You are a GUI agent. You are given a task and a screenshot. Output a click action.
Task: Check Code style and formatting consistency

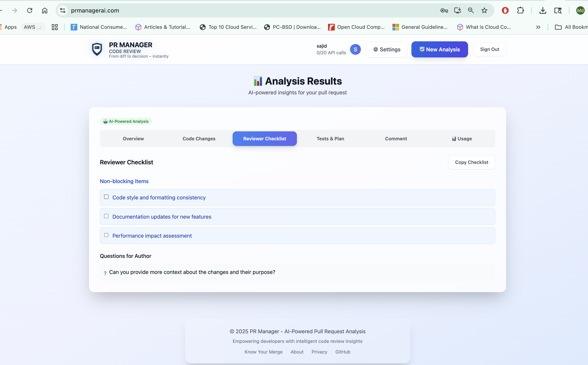point(106,197)
